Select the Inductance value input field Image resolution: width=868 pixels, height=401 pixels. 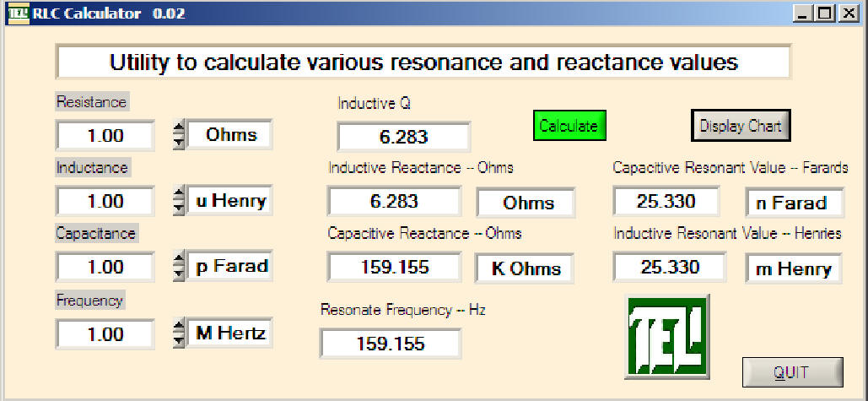point(105,202)
